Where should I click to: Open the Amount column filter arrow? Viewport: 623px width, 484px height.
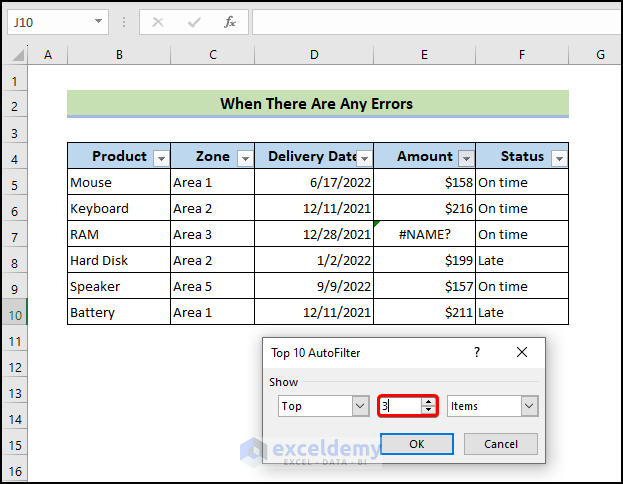pos(465,157)
